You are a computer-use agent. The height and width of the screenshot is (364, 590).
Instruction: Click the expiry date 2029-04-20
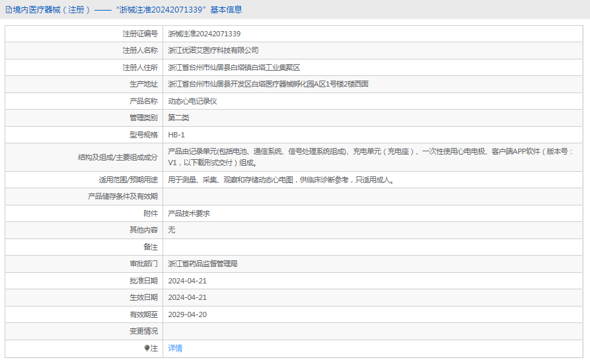tap(187, 314)
